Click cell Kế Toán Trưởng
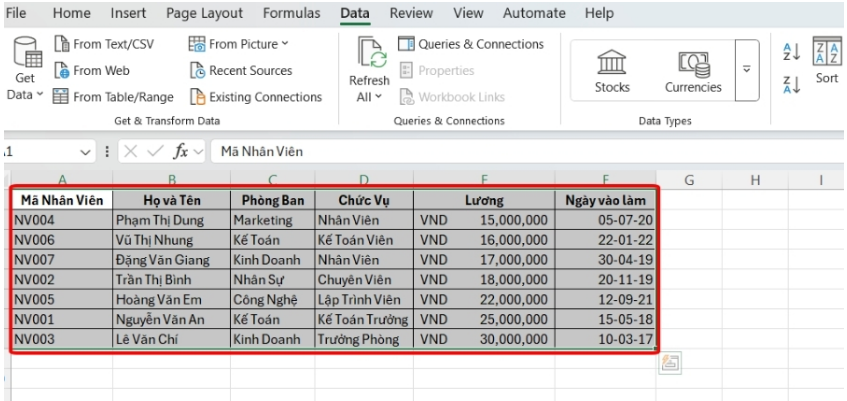Viewport: 847px width, 401px height. click(364, 319)
